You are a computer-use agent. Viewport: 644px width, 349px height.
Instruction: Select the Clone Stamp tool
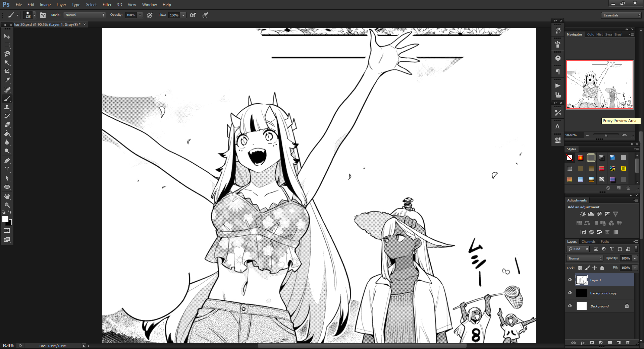point(7,107)
